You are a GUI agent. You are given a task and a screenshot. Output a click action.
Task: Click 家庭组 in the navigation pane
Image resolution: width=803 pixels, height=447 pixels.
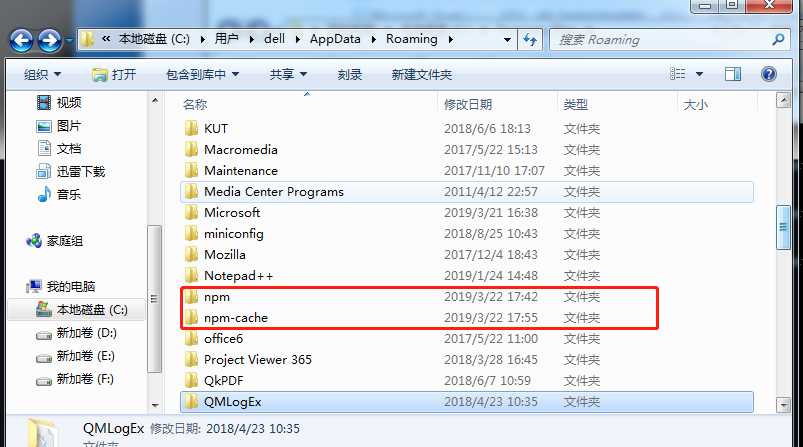coord(64,241)
